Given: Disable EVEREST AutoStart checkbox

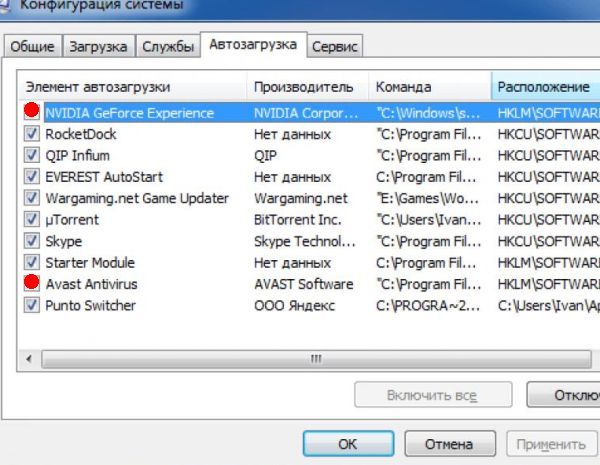Looking at the screenshot, I should [31, 177].
